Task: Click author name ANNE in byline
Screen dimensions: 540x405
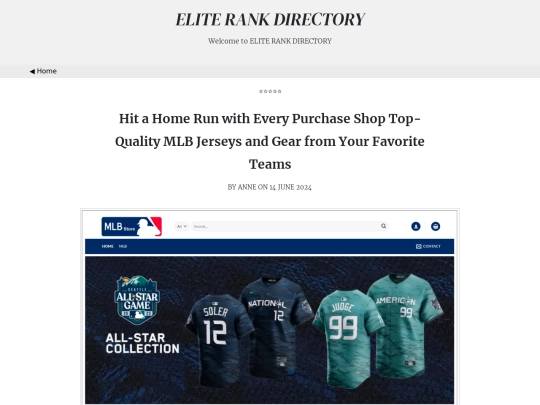Action: (247, 187)
